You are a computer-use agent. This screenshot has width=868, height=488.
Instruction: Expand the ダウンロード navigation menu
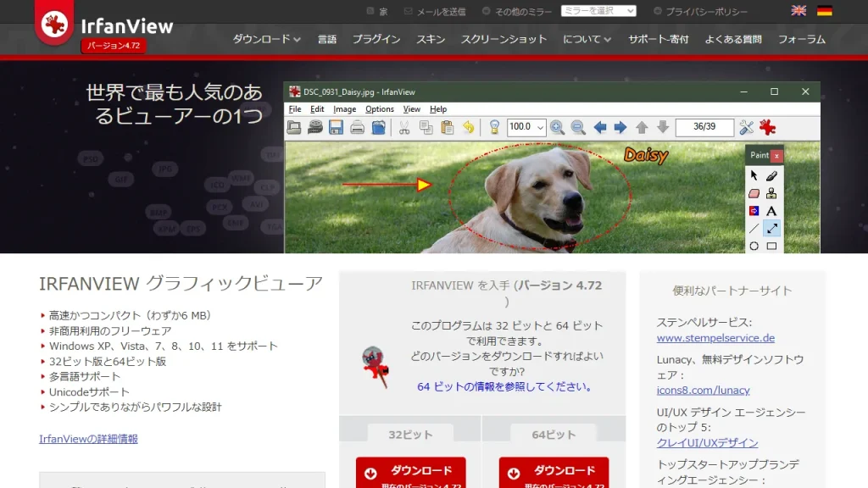266,39
